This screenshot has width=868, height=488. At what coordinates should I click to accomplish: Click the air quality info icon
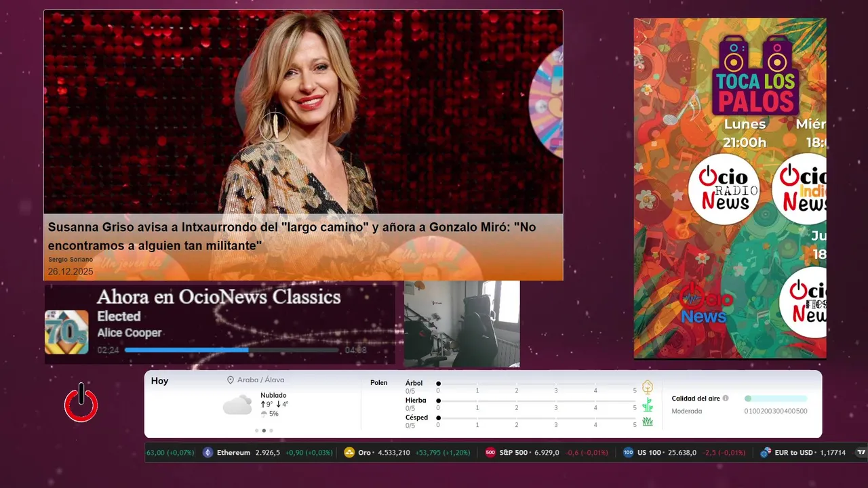coord(726,399)
